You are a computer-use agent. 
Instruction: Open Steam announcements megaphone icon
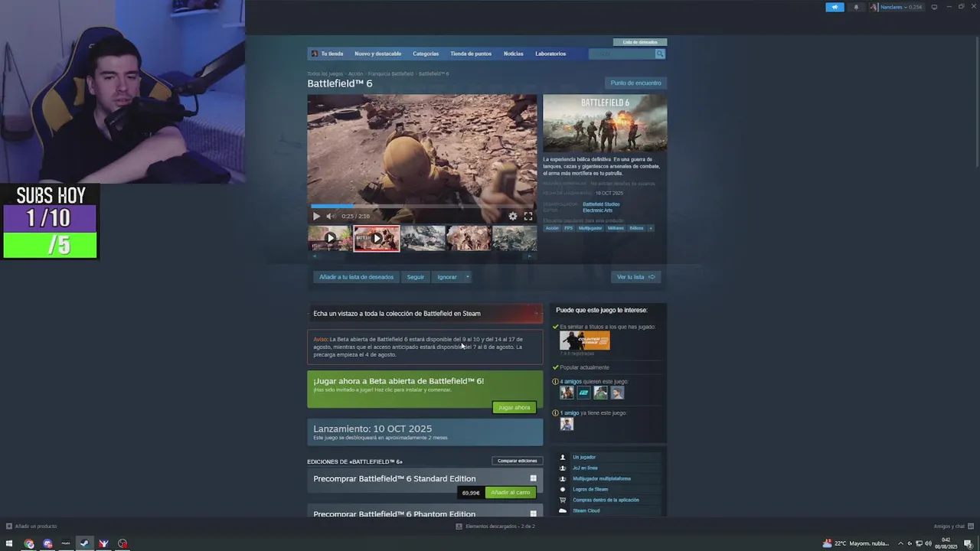coord(835,7)
